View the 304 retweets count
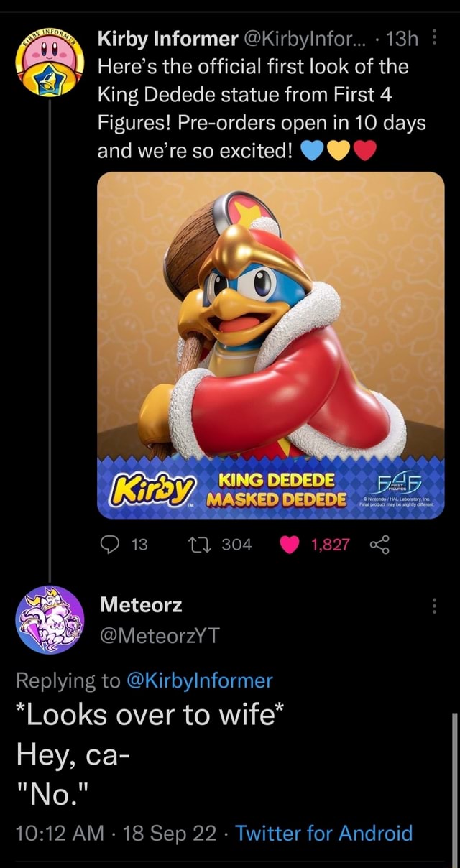This screenshot has width=460, height=868. (x=236, y=545)
